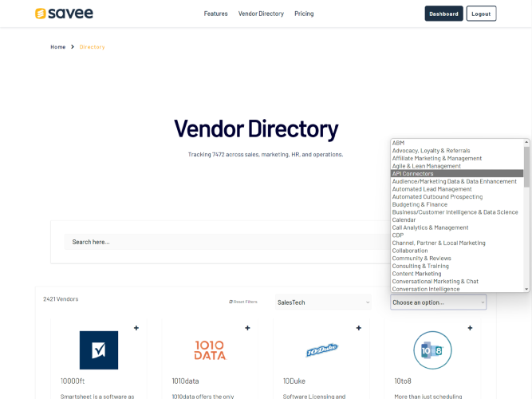The height and width of the screenshot is (399, 532).
Task: Navigate to Home breadcrumb link
Action: 58,47
